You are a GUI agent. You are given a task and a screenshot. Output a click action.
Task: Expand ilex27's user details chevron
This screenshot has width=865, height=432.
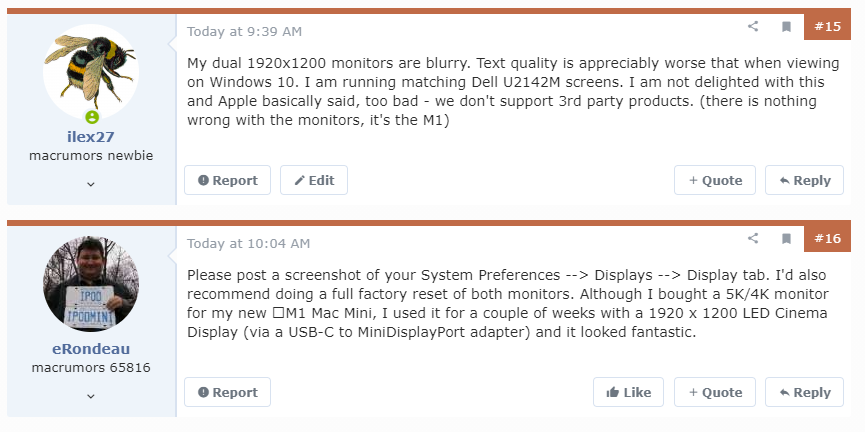[x=91, y=184]
